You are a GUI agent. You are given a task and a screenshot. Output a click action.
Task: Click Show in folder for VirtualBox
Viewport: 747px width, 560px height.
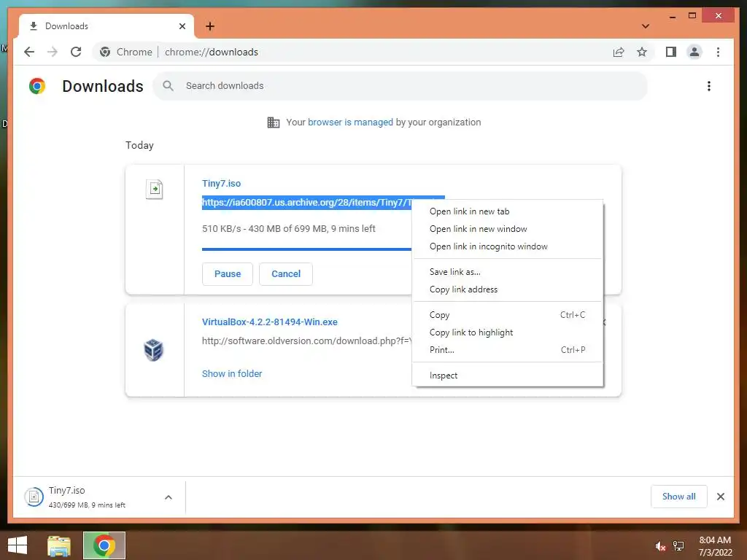[x=232, y=374]
